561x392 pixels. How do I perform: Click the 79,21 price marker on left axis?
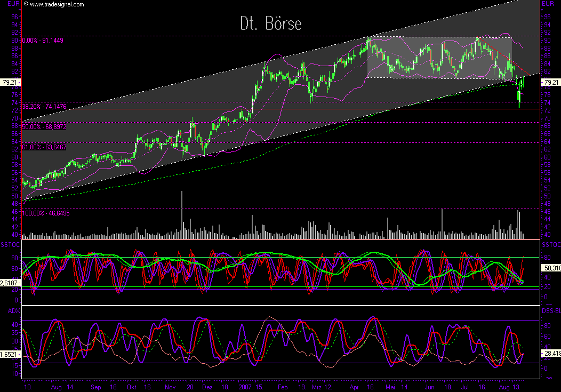coord(10,83)
